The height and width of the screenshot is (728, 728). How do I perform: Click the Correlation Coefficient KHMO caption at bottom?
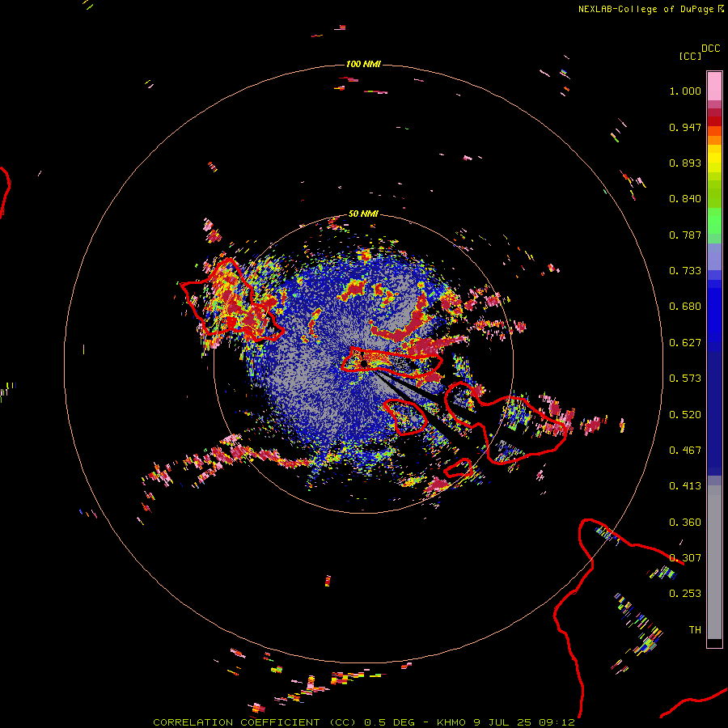tap(364, 722)
